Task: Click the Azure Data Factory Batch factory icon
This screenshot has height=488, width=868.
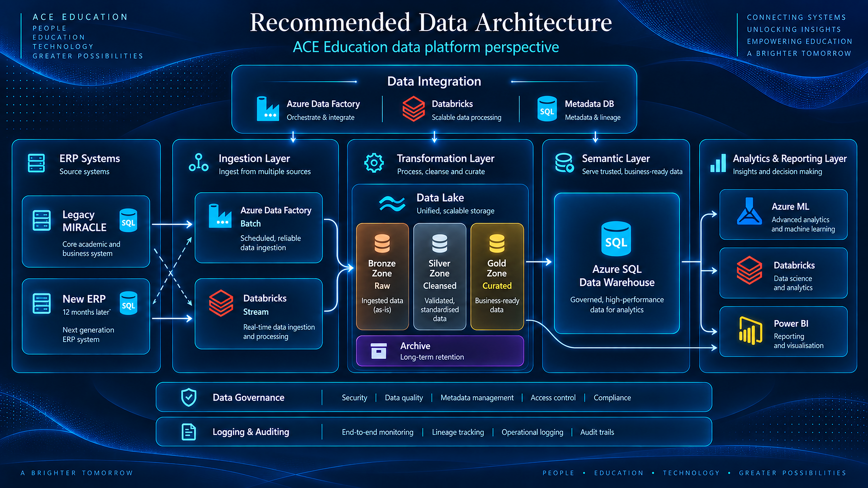Action: pyautogui.click(x=220, y=216)
